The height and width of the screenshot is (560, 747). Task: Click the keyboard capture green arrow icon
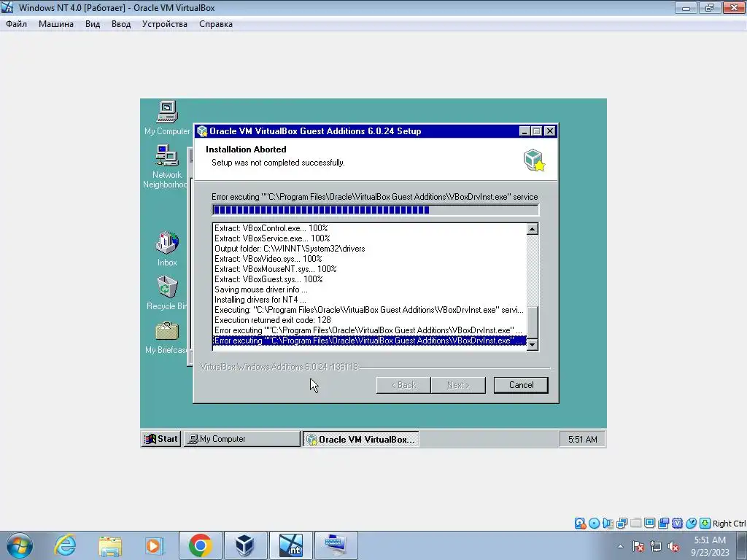coord(705,524)
